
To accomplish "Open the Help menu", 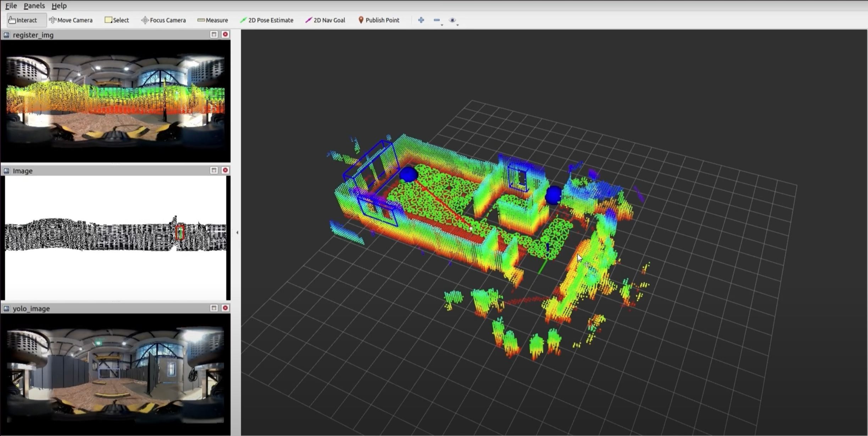I will [x=59, y=6].
